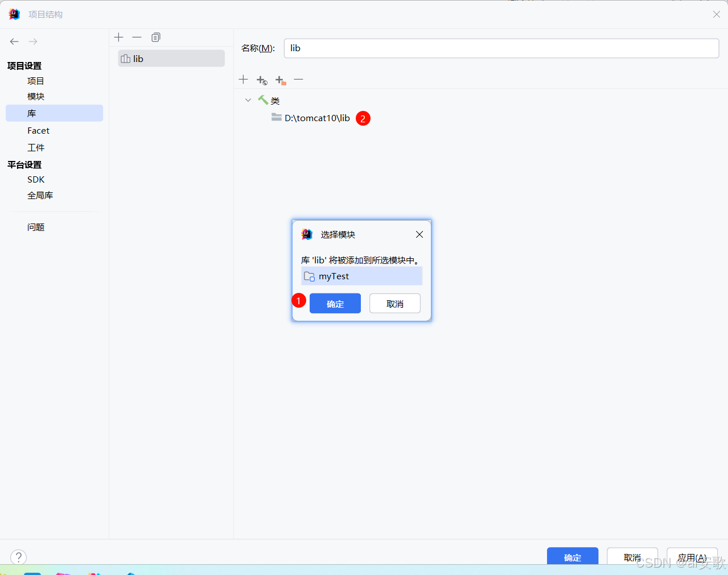The height and width of the screenshot is (575, 728).
Task: Click the library icon next to lib
Action: [126, 59]
